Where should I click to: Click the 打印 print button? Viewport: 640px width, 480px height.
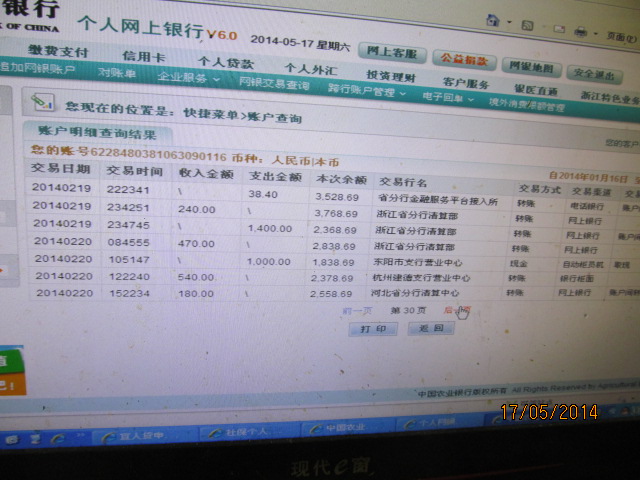coord(373,329)
